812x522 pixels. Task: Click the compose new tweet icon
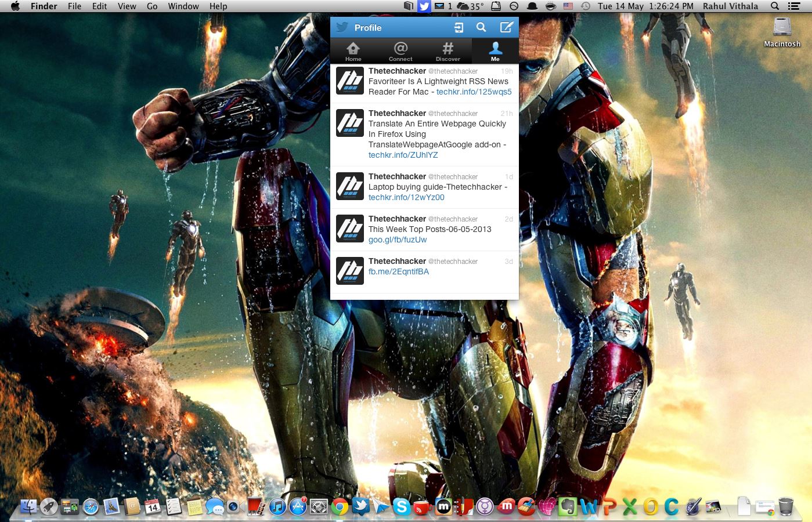[506, 27]
